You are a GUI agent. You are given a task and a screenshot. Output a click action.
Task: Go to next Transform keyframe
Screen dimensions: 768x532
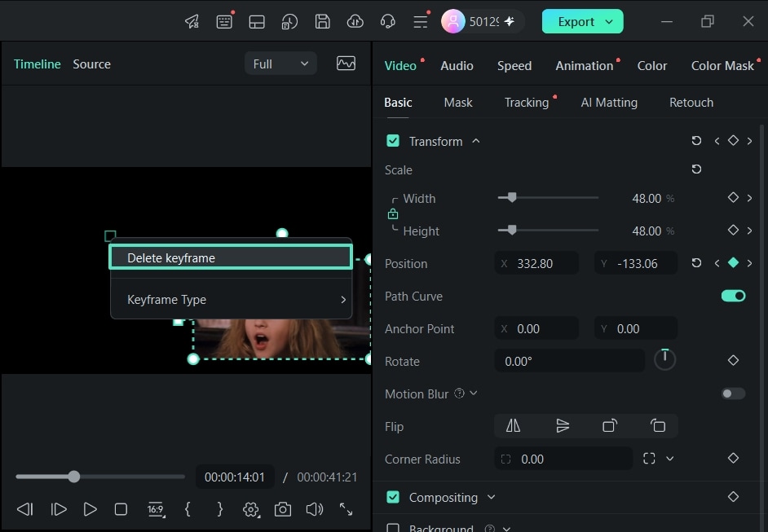749,141
